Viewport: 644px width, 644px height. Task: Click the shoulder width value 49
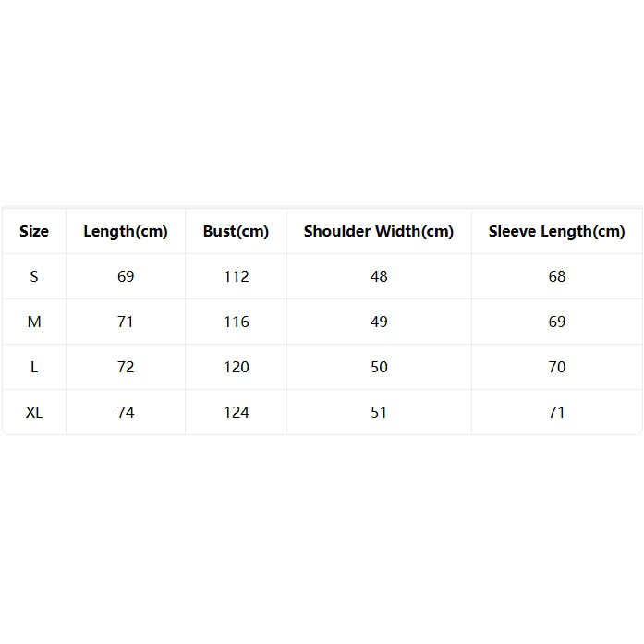point(379,322)
